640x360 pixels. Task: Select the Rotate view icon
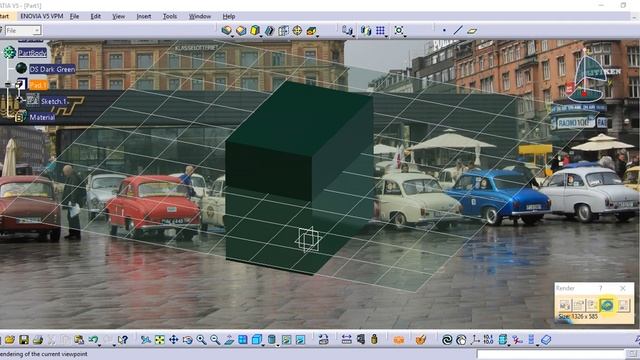tap(187, 340)
